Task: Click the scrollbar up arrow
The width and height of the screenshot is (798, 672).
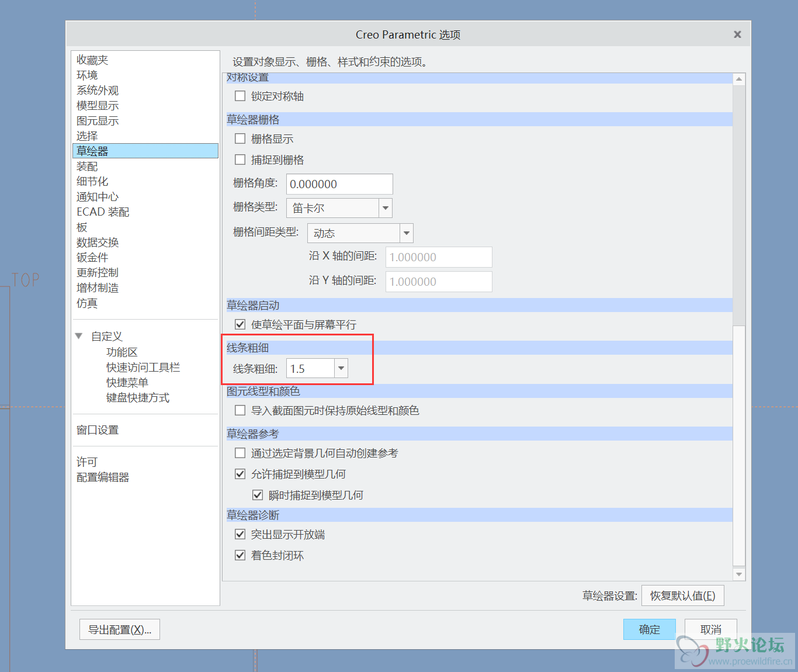Action: [739, 79]
